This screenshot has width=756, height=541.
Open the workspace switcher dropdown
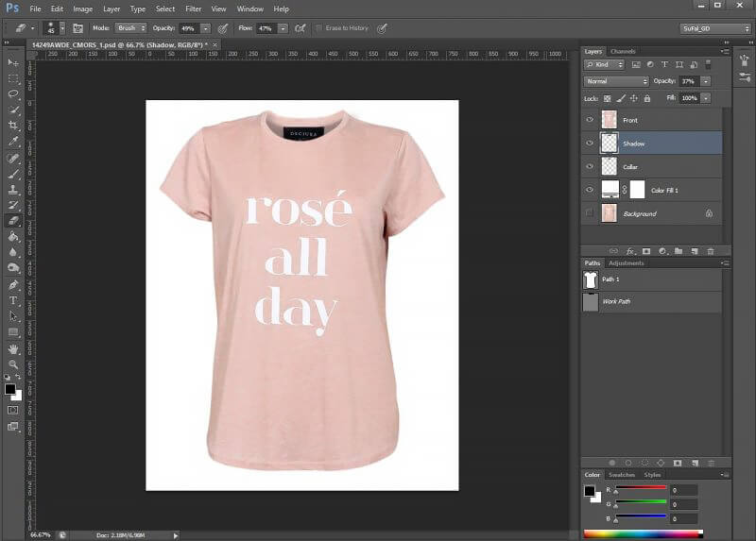(715, 28)
